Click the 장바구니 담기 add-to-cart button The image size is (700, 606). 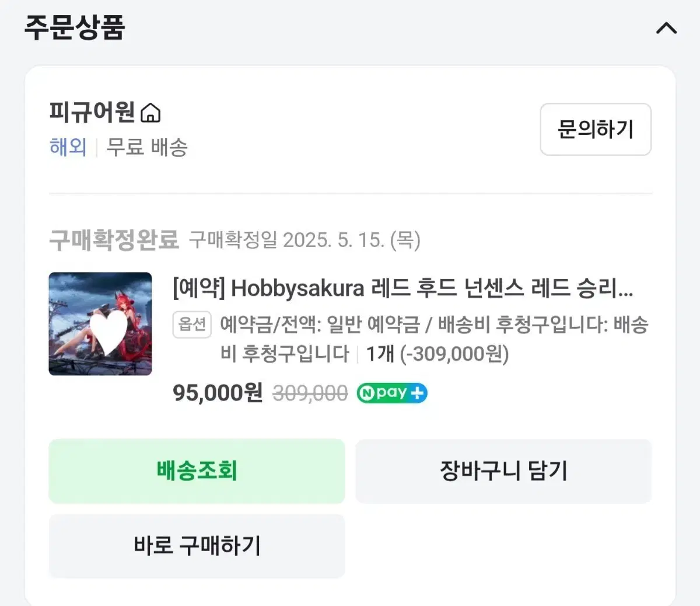tap(503, 471)
